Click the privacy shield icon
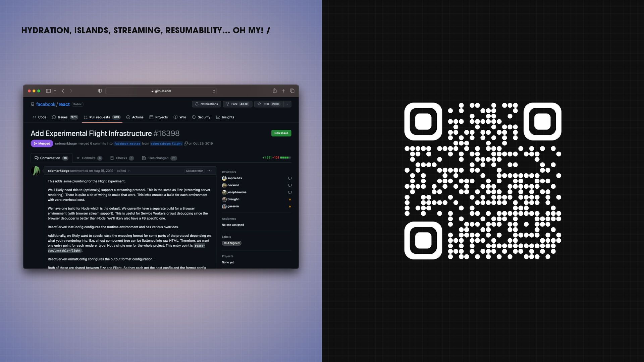This screenshot has height=362, width=644. pos(100,91)
